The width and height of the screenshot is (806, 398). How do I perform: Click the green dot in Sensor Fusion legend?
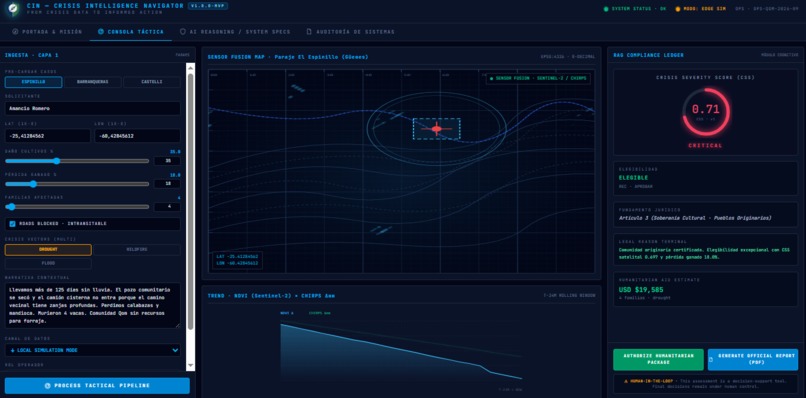(x=491, y=79)
